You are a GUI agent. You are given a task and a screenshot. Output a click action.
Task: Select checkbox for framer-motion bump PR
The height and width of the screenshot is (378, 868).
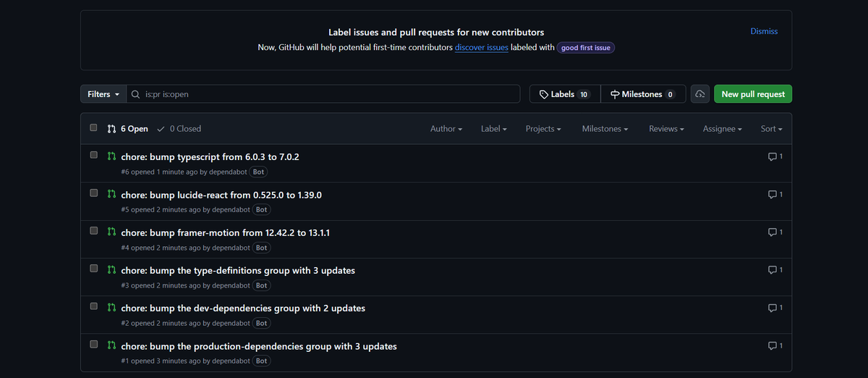(93, 230)
